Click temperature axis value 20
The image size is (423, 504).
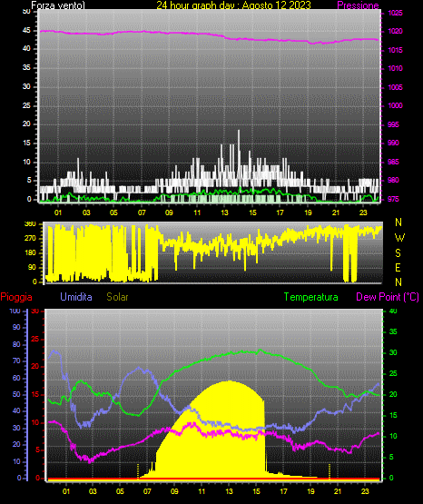393,394
